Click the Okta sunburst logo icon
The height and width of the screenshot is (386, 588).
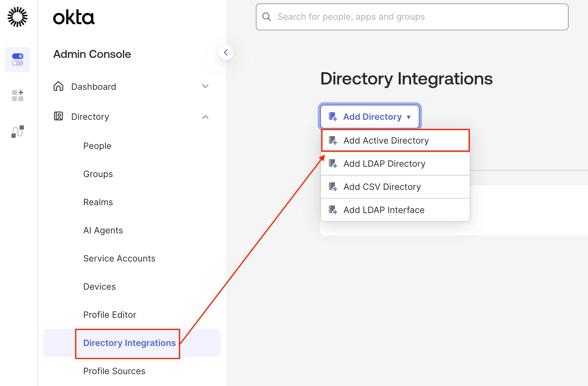point(18,17)
